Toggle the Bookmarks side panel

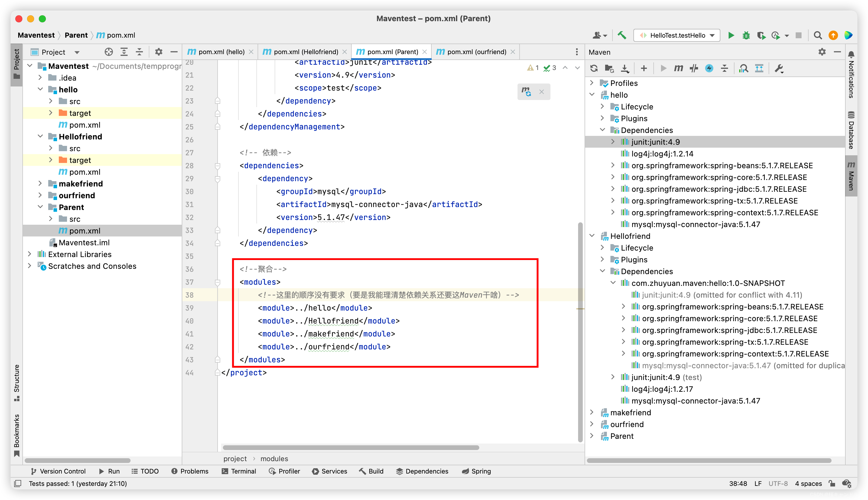pyautogui.click(x=16, y=435)
